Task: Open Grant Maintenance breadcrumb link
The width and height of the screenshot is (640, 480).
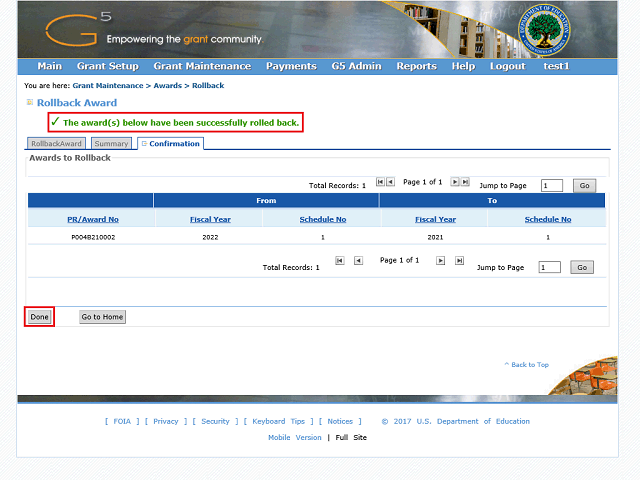Action: [108, 86]
